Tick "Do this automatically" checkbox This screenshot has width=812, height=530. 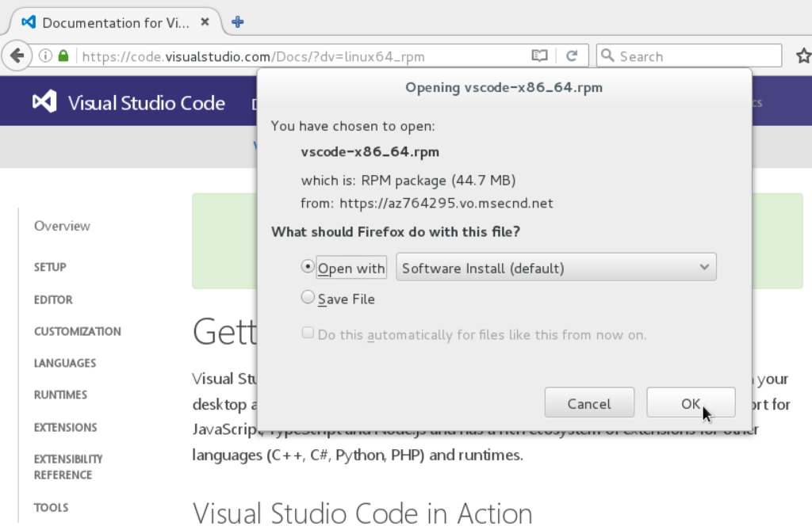pos(308,334)
